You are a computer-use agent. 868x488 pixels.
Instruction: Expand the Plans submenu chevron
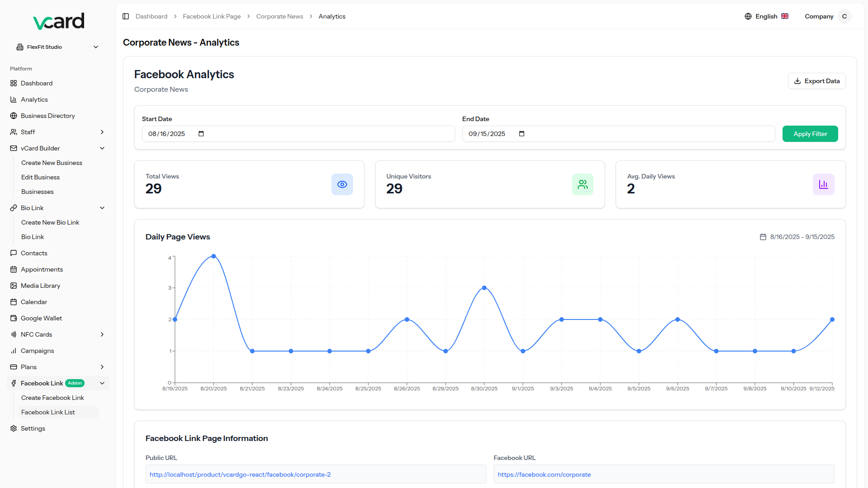coord(102,367)
